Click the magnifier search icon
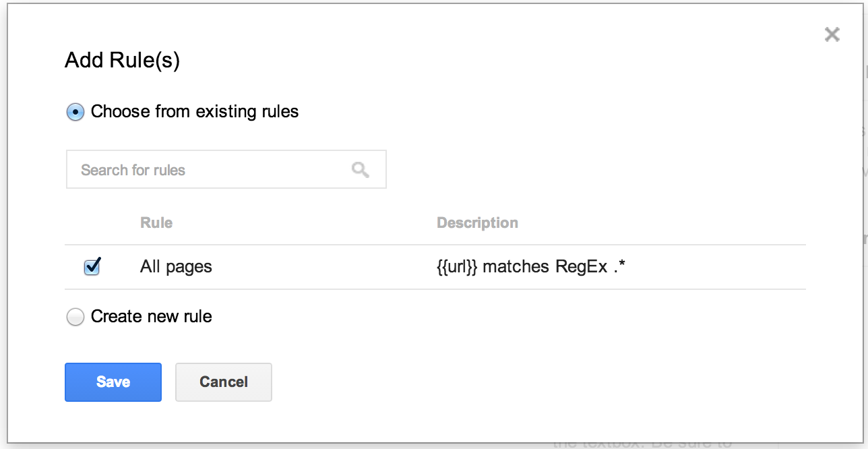This screenshot has height=449, width=868. coord(361,170)
